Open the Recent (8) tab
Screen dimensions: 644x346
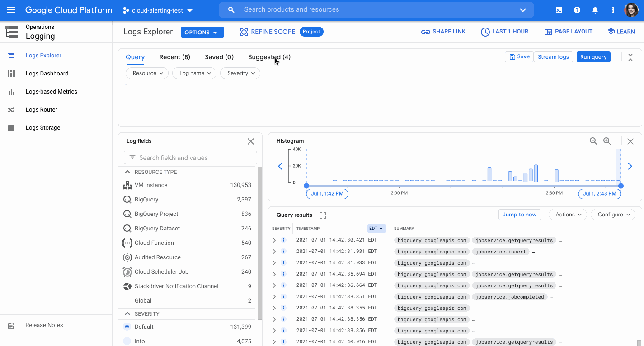[x=174, y=57]
